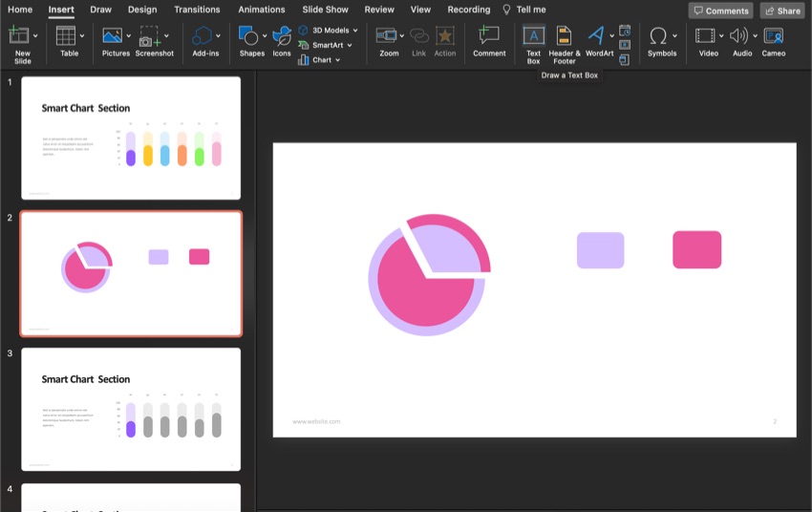This screenshot has height=512, width=812.
Task: Click Header & Footer icon
Action: click(x=564, y=36)
